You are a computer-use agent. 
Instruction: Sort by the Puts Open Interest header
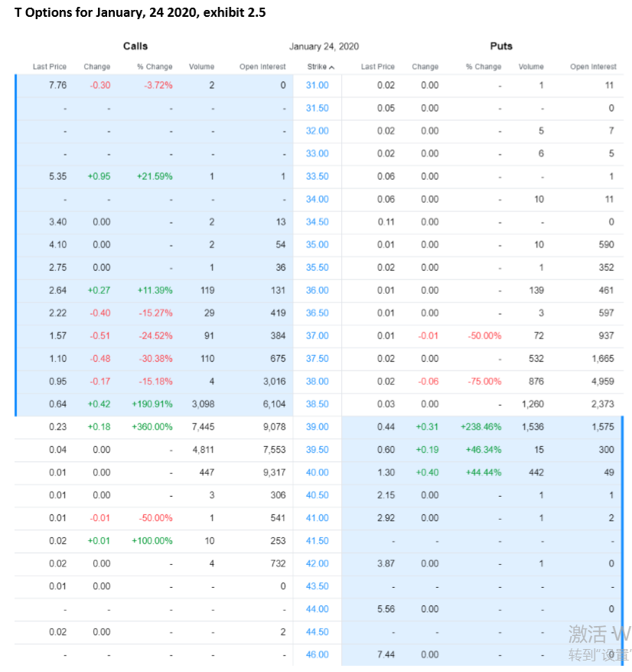point(593,67)
